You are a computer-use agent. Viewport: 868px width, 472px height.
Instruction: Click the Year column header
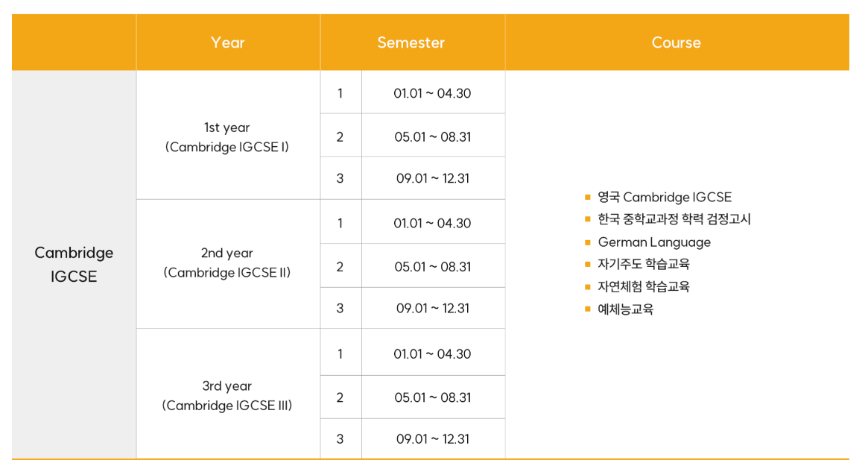pyautogui.click(x=227, y=43)
